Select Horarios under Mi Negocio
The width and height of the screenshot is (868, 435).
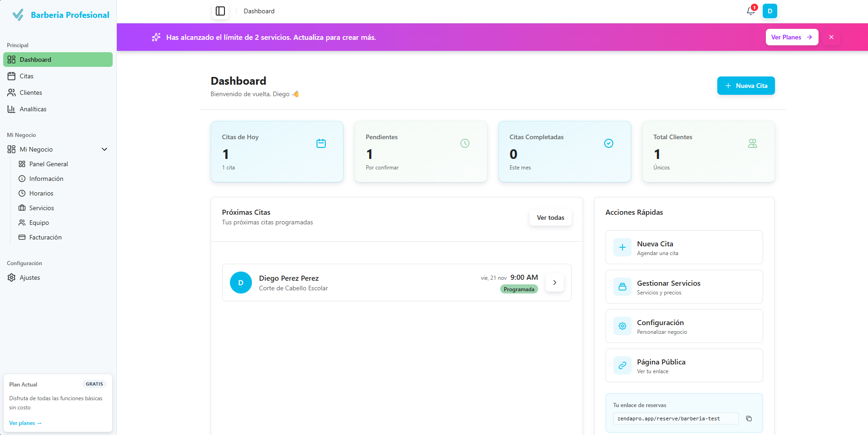(41, 193)
